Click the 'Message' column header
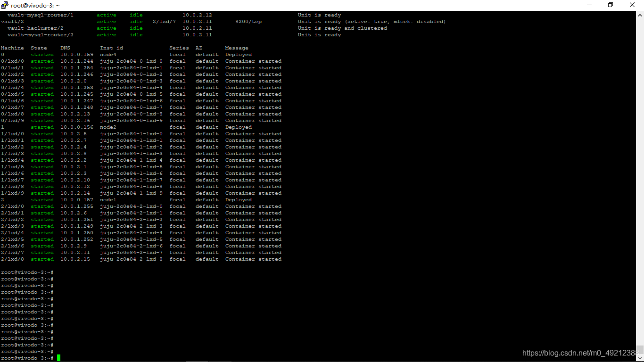 click(x=237, y=48)
